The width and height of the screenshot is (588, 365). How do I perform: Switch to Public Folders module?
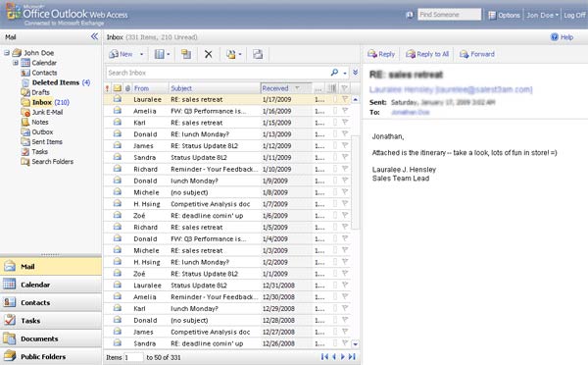pyautogui.click(x=51, y=356)
